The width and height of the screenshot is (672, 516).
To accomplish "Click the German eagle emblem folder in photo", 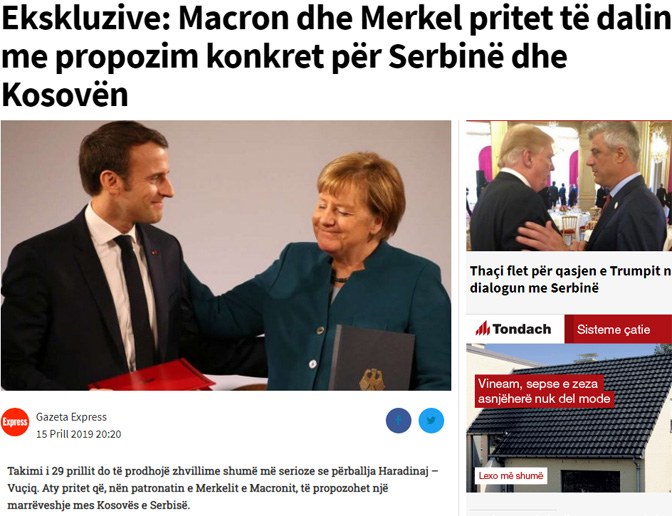I will click(372, 358).
